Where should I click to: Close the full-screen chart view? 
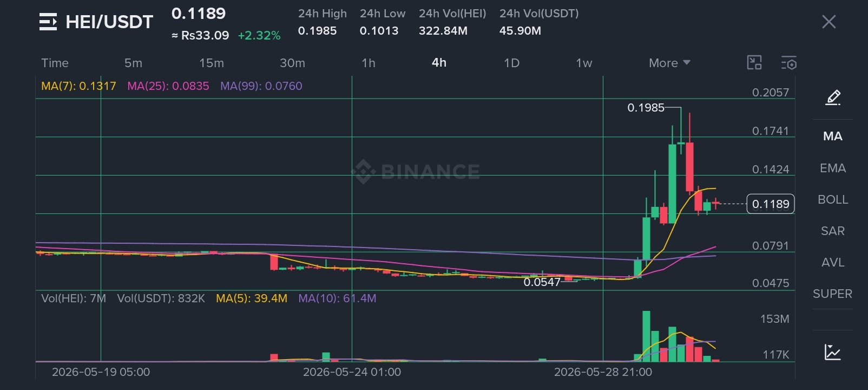[x=828, y=22]
